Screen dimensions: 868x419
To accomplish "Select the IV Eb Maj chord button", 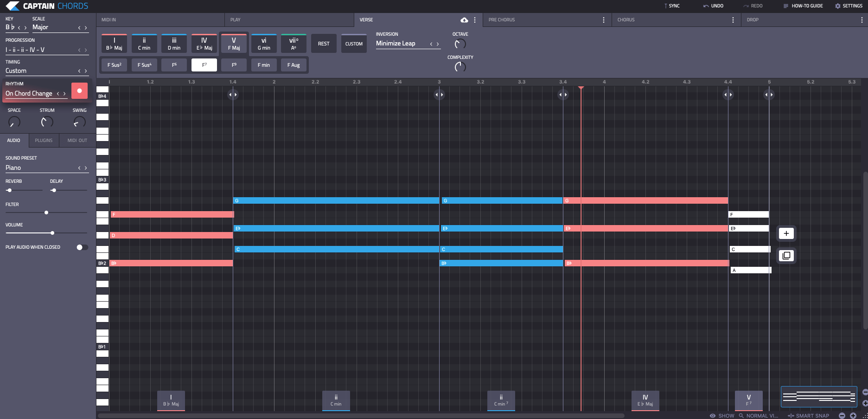I will click(x=204, y=44).
